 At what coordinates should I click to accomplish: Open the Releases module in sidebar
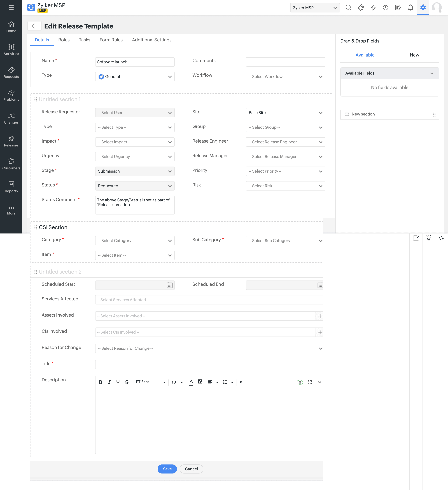click(x=11, y=141)
